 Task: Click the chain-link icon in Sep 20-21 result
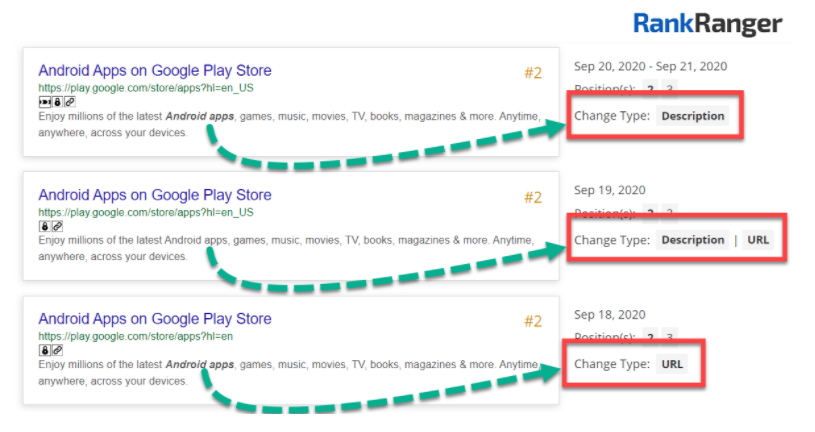pyautogui.click(x=70, y=102)
